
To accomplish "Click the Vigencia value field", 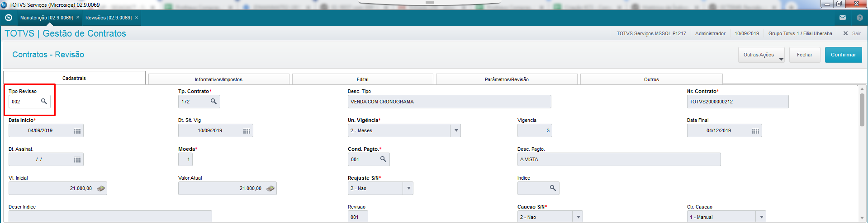I will click(x=535, y=130).
